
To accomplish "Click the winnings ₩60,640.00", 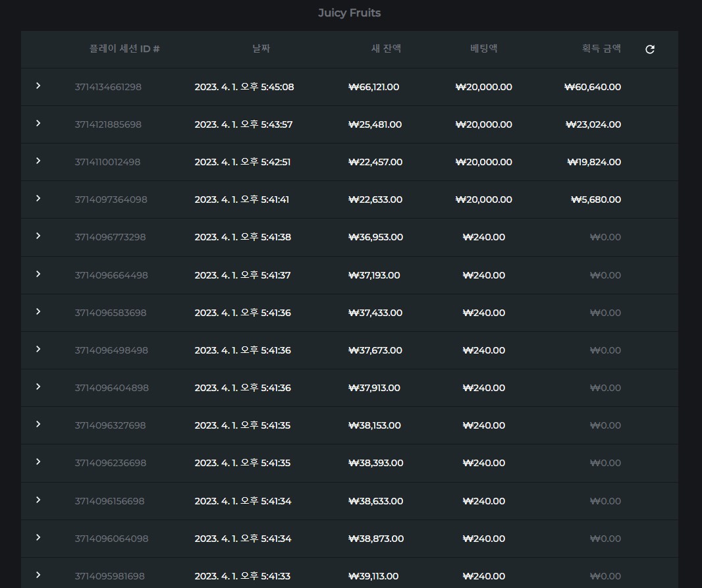I will (593, 87).
